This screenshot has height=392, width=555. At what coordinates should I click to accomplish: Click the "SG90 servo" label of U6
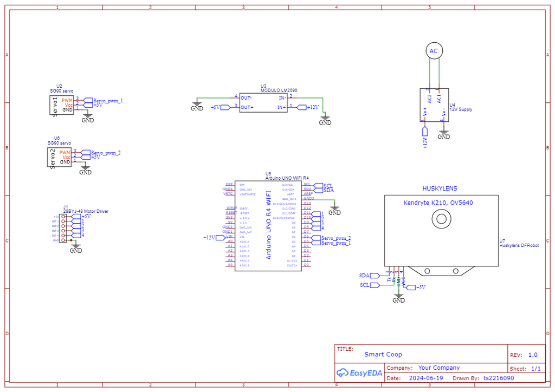tap(59, 143)
